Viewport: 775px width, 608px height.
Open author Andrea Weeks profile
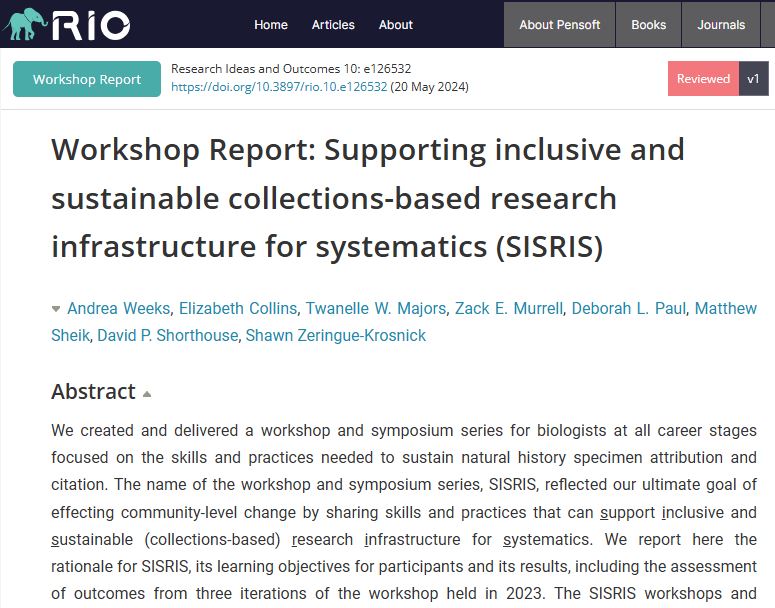coord(119,308)
